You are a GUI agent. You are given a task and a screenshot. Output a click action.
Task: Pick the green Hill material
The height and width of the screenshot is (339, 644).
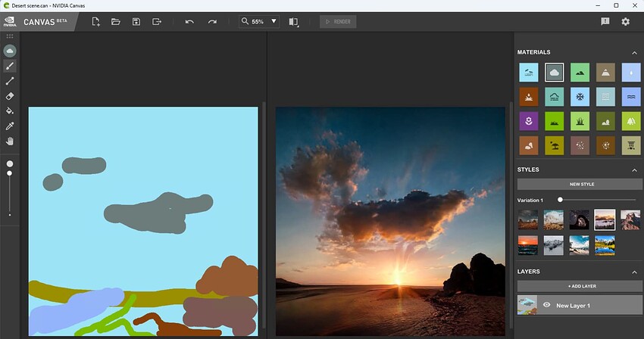tap(580, 73)
